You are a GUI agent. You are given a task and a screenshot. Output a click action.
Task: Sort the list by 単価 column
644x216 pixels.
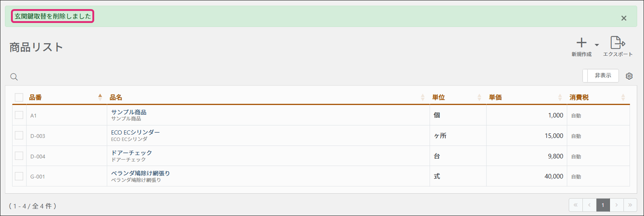[x=560, y=97]
